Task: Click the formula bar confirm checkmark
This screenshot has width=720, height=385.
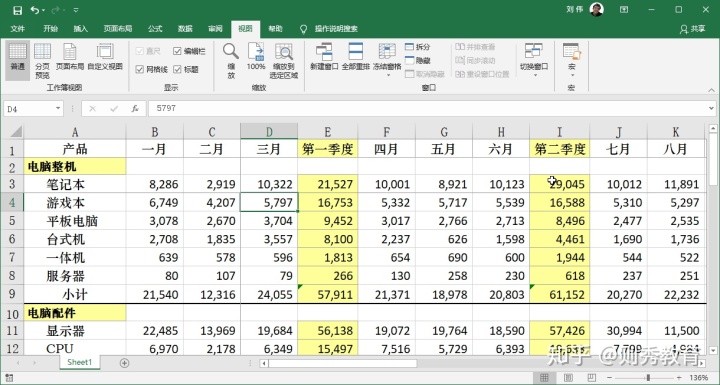Action: click(x=114, y=109)
